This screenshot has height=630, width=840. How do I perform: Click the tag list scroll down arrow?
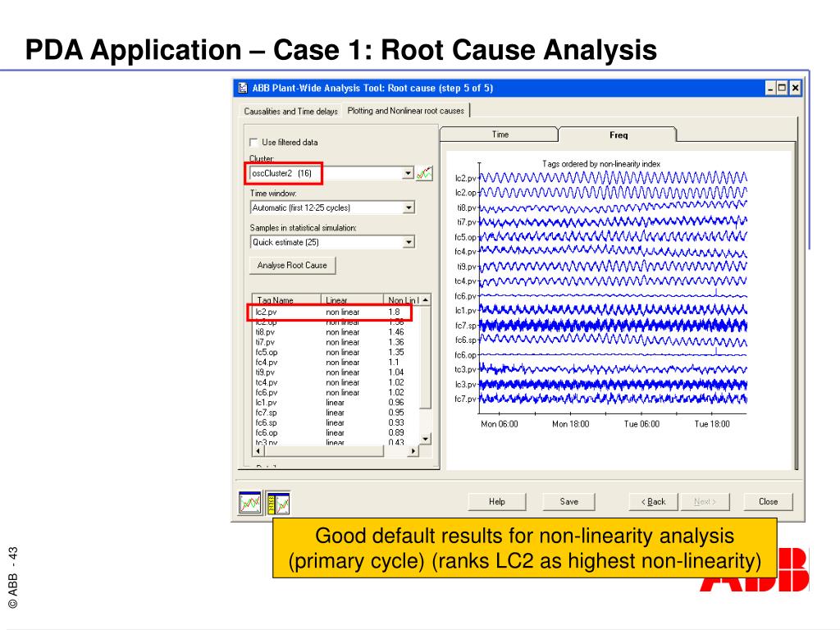pos(426,440)
